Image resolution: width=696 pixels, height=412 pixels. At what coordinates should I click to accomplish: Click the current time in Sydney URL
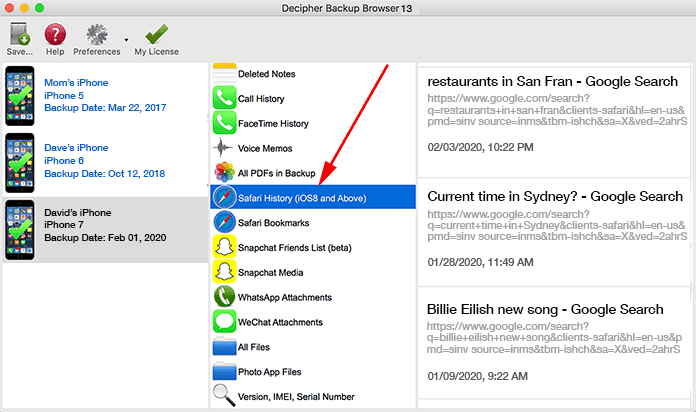(557, 225)
